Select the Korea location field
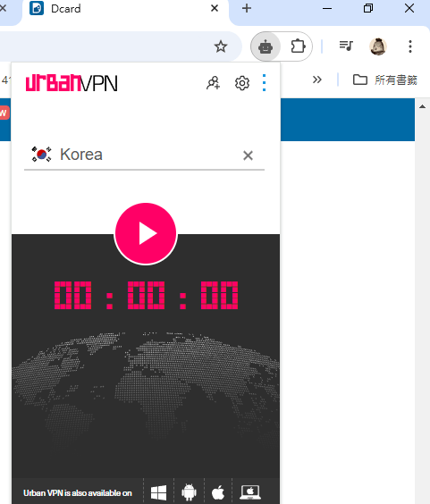 point(145,155)
